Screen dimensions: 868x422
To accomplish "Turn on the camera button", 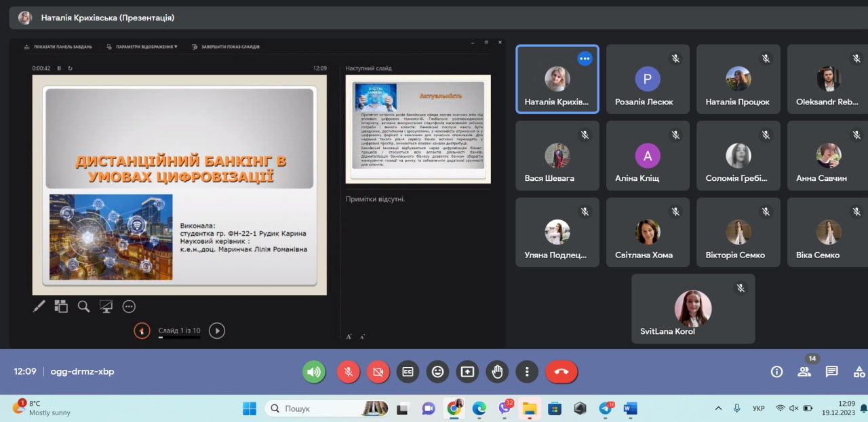I will click(378, 372).
